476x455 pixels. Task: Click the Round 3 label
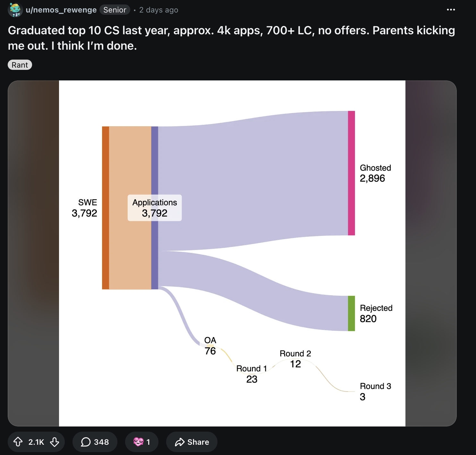pyautogui.click(x=376, y=386)
